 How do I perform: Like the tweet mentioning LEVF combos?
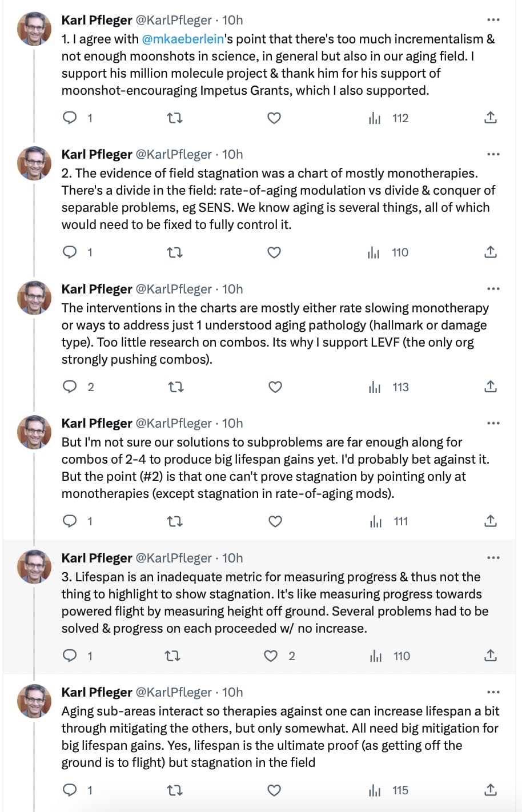click(x=275, y=387)
